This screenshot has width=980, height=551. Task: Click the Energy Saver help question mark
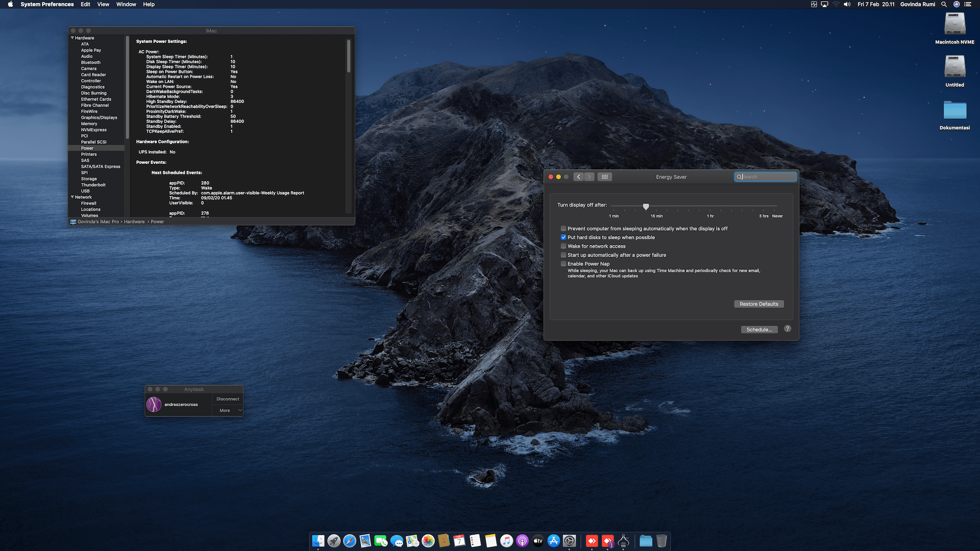(788, 329)
